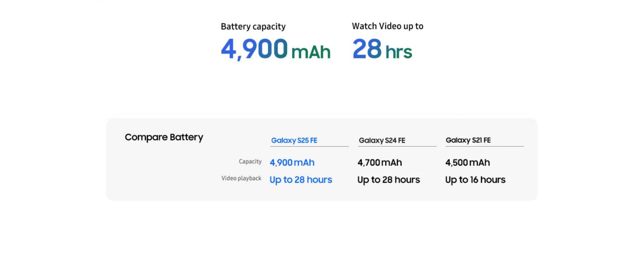This screenshot has width=644, height=260.
Task: Click the Compare Battery heading
Action: click(164, 137)
